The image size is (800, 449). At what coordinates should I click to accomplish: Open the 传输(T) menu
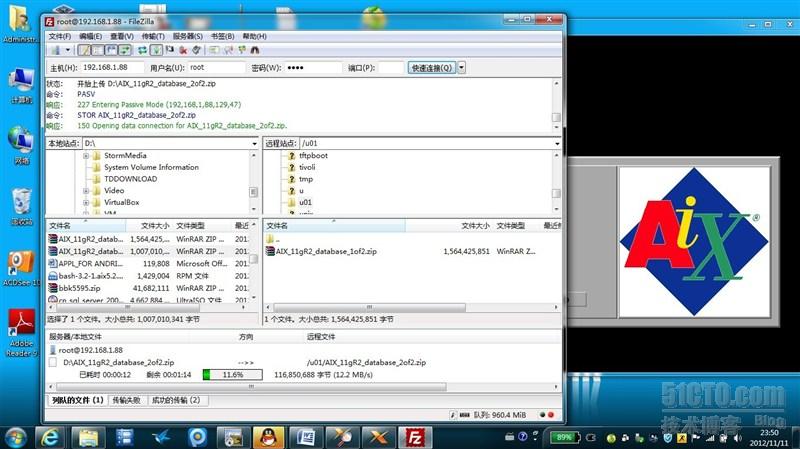click(153, 36)
